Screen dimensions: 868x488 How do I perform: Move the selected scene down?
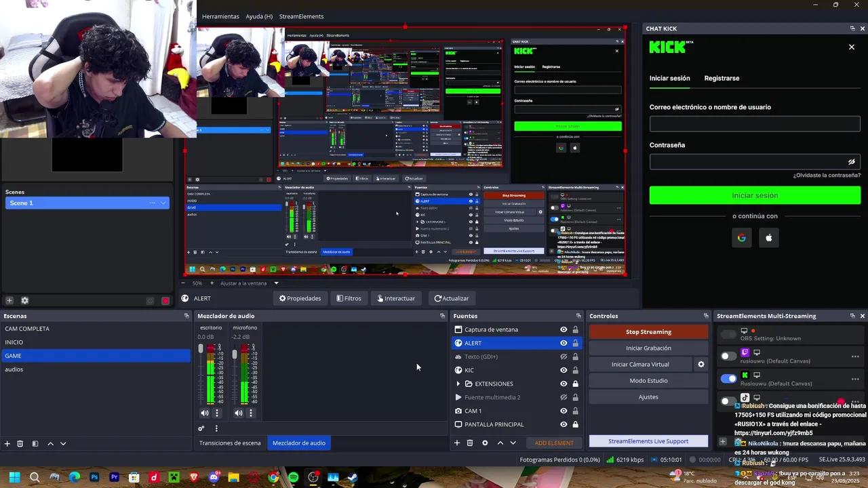tap(63, 443)
